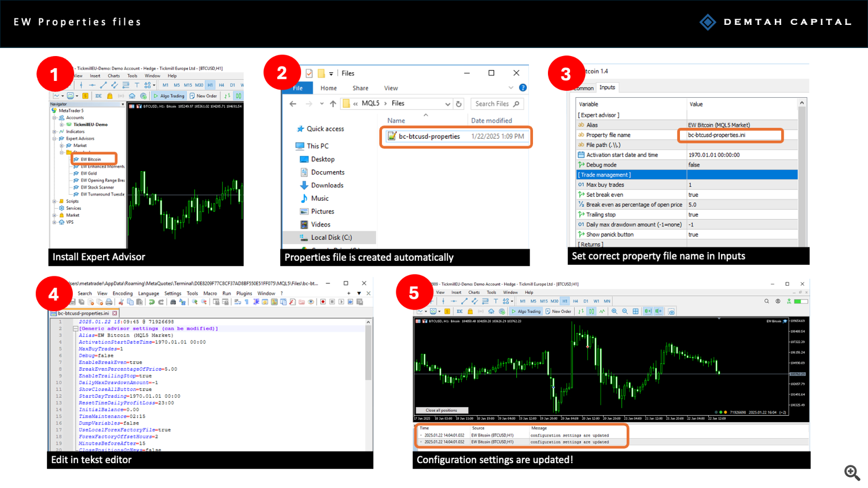Expand the File Explorer ribbon chevron

[x=511, y=87]
